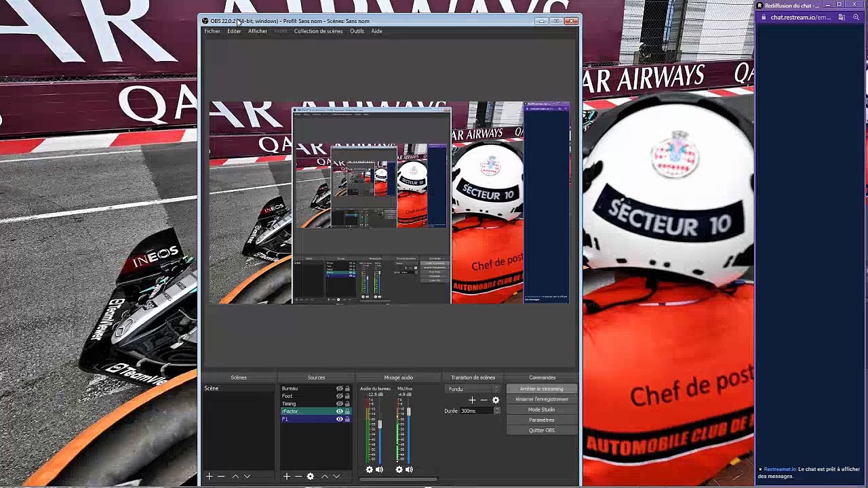Show the hidden Bureau source

point(339,388)
